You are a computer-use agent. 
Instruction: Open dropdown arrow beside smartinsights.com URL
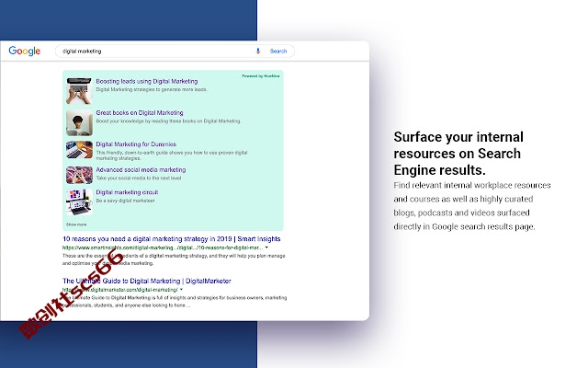point(266,247)
